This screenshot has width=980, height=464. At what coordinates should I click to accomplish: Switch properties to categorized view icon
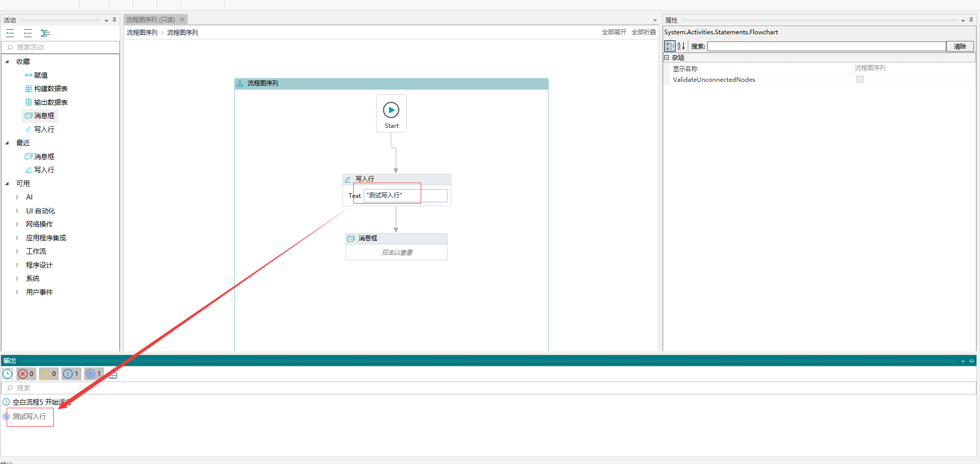(670, 46)
